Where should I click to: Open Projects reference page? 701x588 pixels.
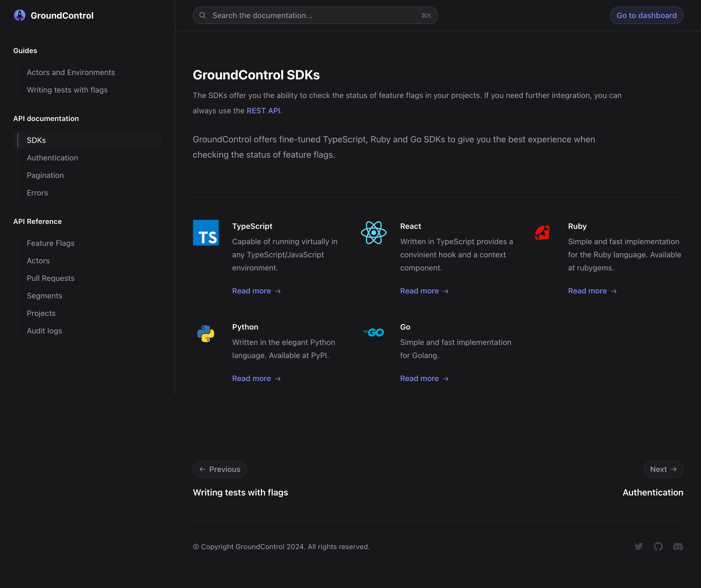tap(41, 313)
